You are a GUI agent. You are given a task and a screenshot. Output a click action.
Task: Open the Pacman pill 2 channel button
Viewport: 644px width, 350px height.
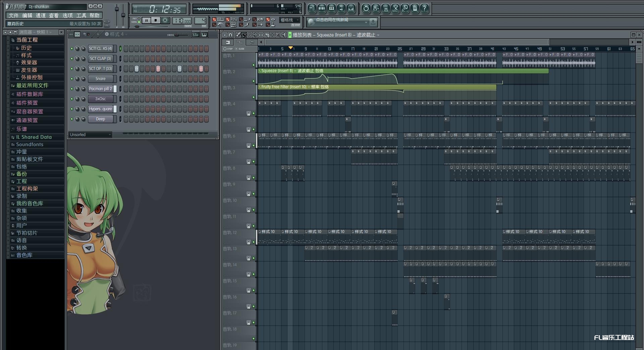[100, 89]
